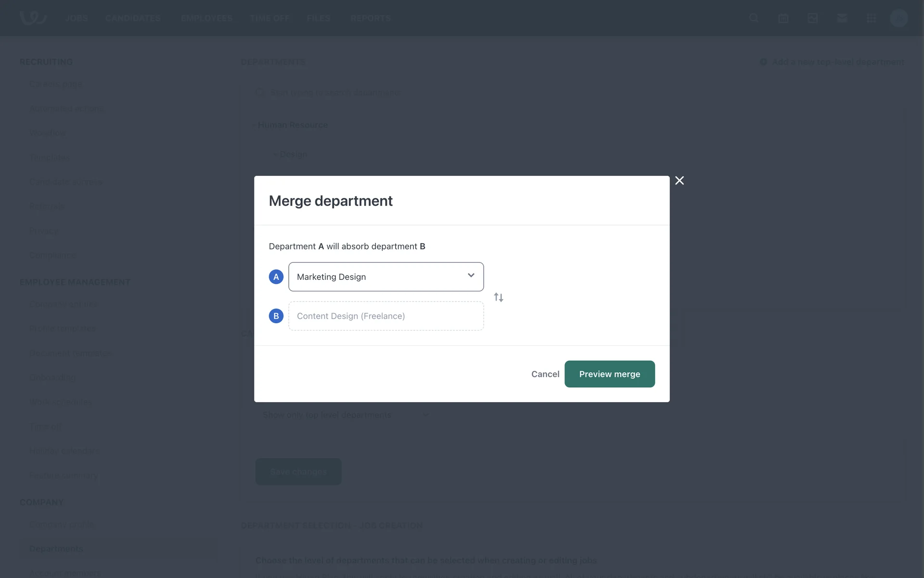Image resolution: width=924 pixels, height=578 pixels.
Task: Go to the Reports tab
Action: coord(370,18)
